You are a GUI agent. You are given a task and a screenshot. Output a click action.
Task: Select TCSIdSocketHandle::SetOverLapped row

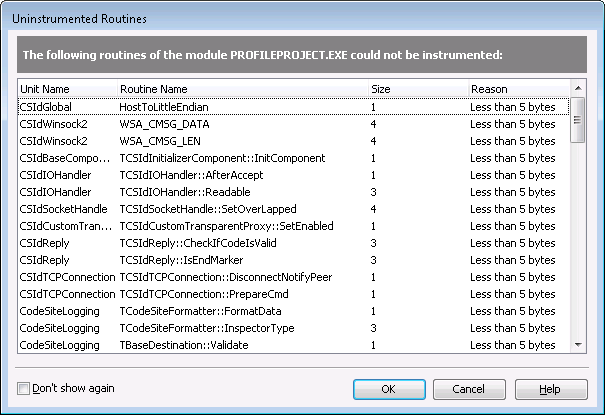coord(294,209)
